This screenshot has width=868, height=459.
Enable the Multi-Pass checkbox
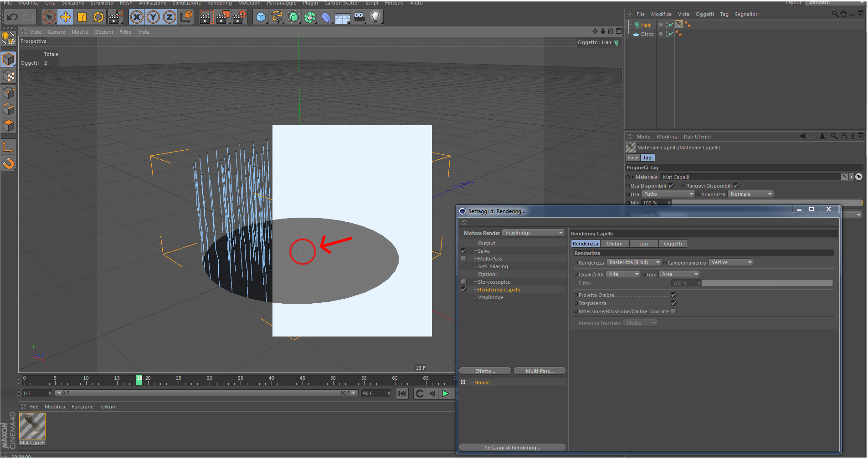click(463, 259)
